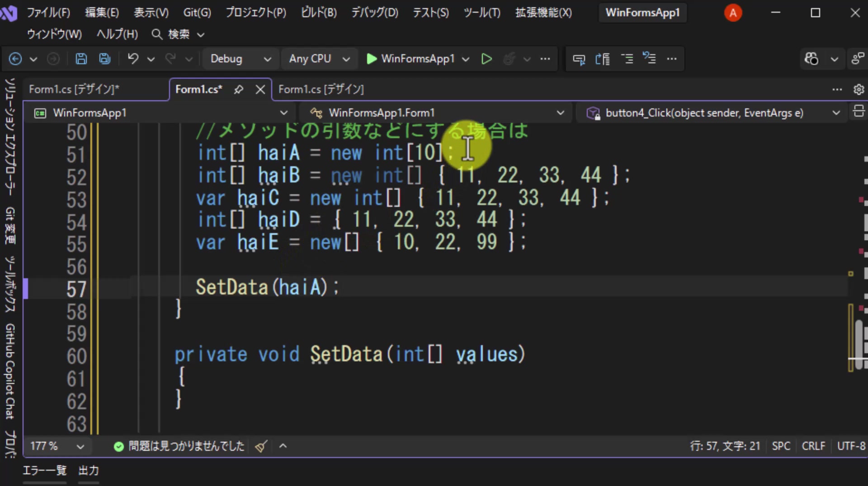The width and height of the screenshot is (868, 486).
Task: Click the Save All double-floppy icon
Action: point(105,59)
